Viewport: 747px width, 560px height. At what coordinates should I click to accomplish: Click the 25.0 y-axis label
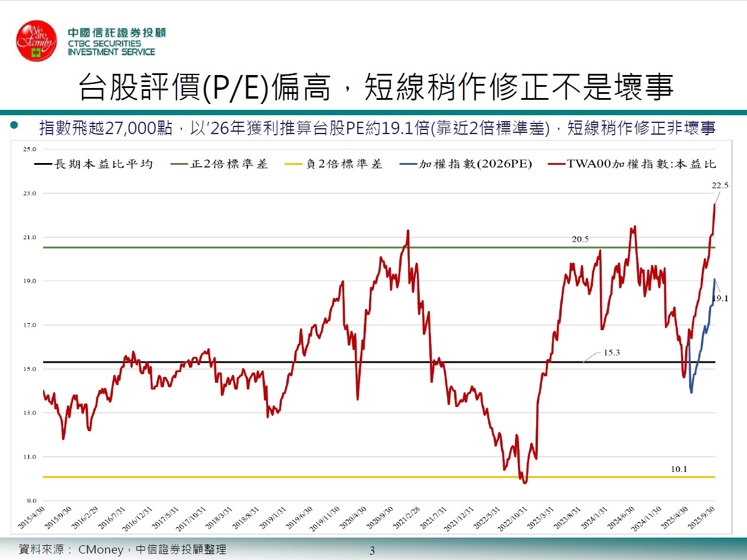point(30,149)
